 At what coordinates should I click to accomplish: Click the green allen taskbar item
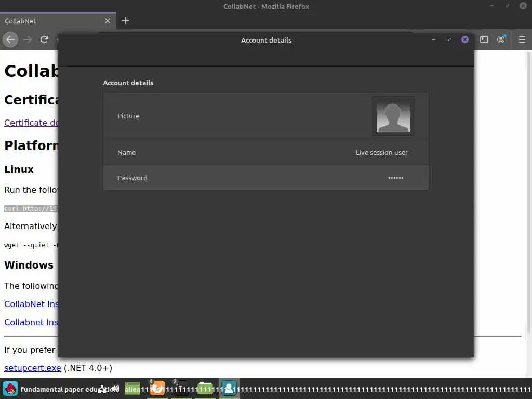(x=132, y=389)
